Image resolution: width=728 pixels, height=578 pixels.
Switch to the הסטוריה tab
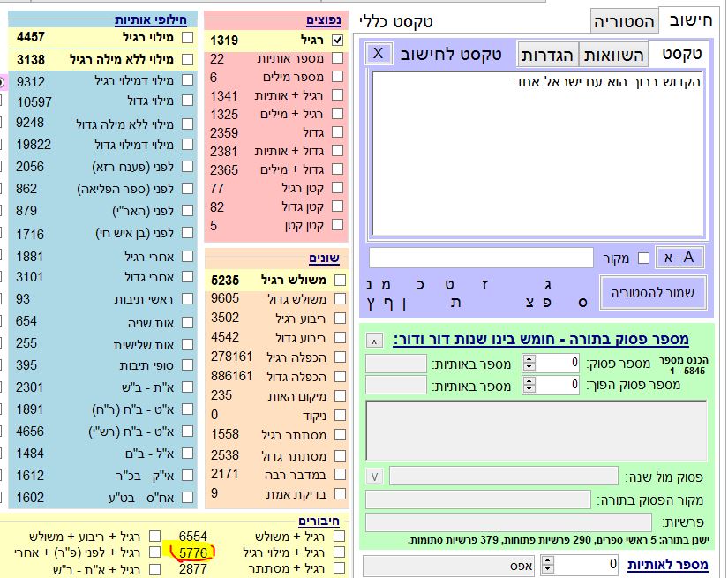coord(624,22)
